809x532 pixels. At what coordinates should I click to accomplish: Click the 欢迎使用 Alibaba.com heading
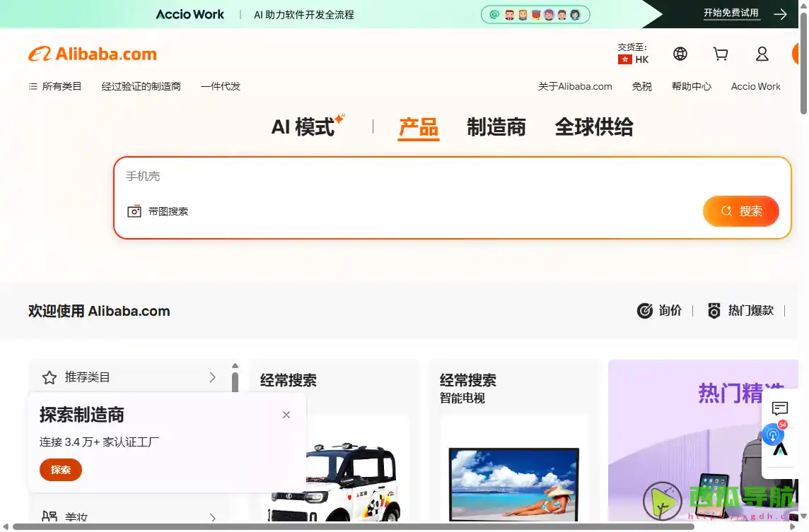pyautogui.click(x=99, y=311)
